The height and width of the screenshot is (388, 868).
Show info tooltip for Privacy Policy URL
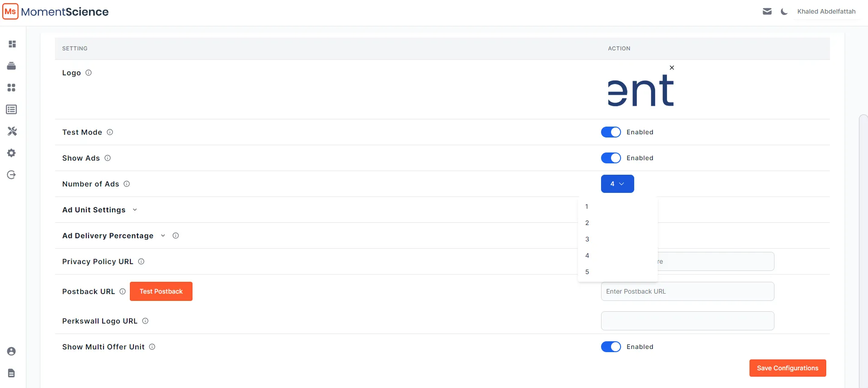coord(141,261)
